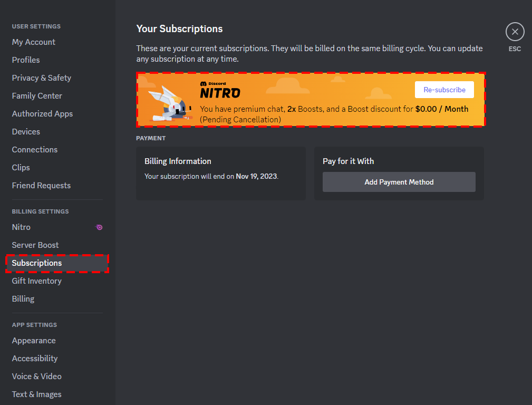Open the Profiles section
This screenshot has width=532, height=405.
click(25, 60)
